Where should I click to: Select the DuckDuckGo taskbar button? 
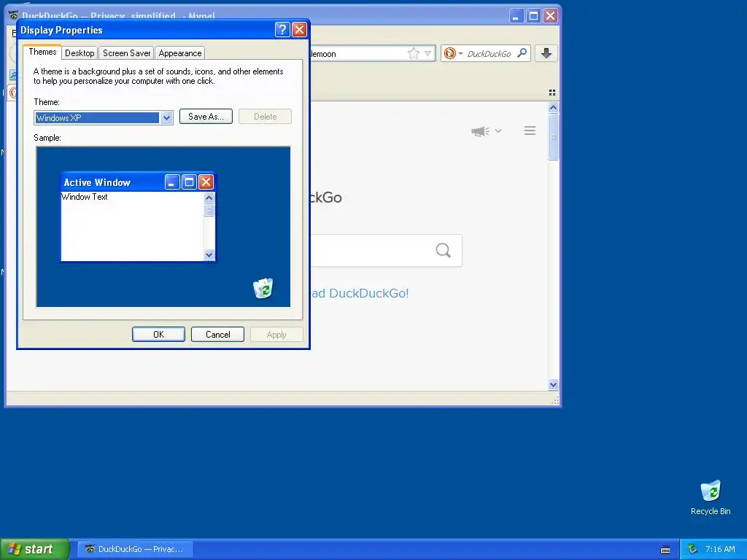(x=135, y=549)
